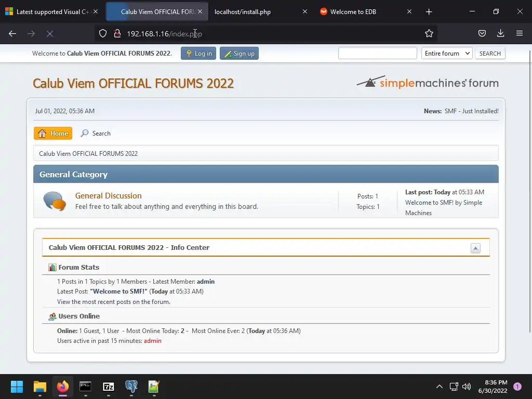This screenshot has width=532, height=399.
Task: Open latest post "Welcome to SMF!" link
Action: 119,291
